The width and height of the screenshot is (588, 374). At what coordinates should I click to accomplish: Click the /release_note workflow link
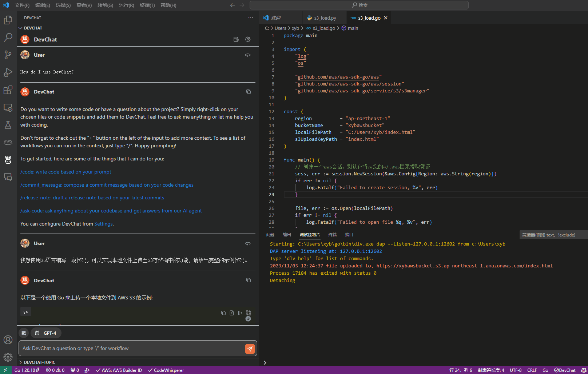(92, 198)
